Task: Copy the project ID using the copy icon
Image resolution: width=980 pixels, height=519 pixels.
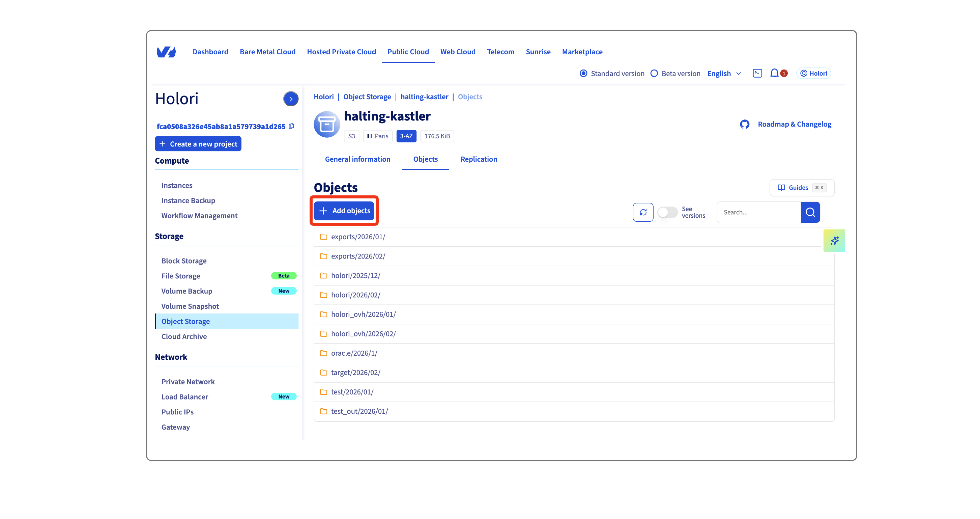Action: pyautogui.click(x=291, y=126)
